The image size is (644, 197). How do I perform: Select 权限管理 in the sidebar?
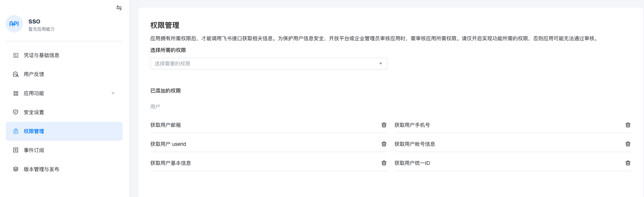34,131
